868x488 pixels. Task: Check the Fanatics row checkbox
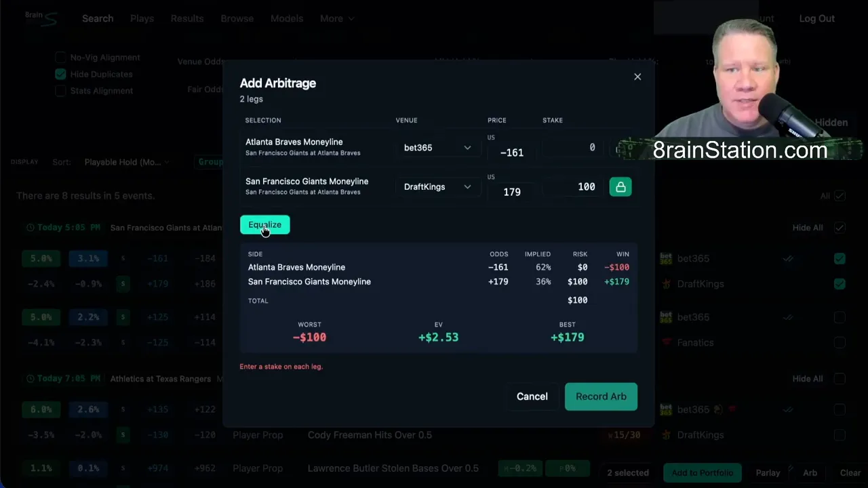coord(840,343)
